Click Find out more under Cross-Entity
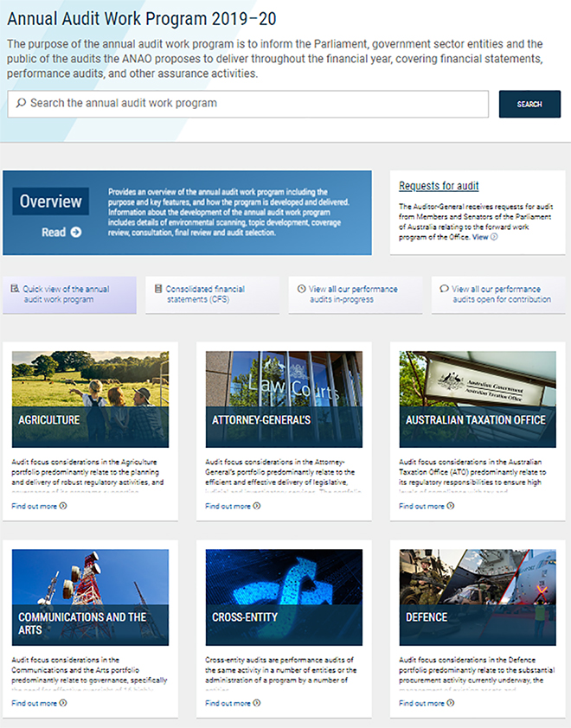The height and width of the screenshot is (728, 571). [228, 704]
